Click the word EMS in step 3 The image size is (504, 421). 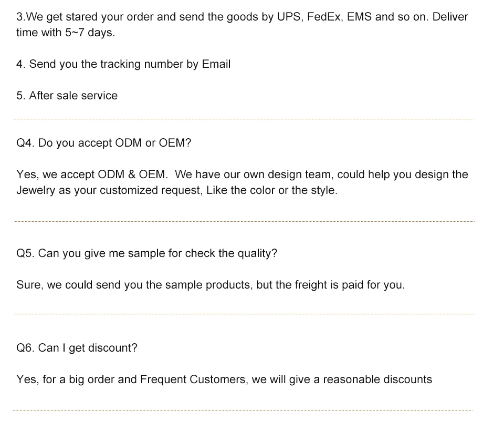[x=360, y=17]
